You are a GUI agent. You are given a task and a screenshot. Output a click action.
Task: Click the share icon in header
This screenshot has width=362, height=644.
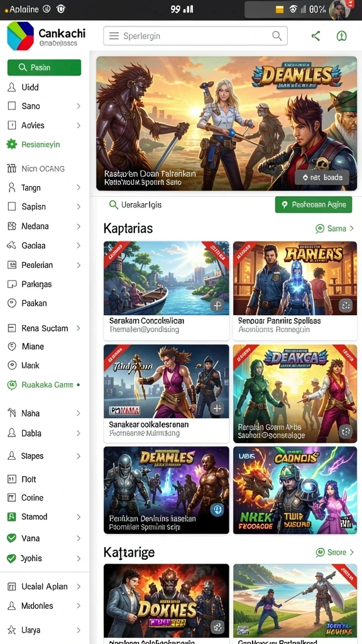(315, 36)
